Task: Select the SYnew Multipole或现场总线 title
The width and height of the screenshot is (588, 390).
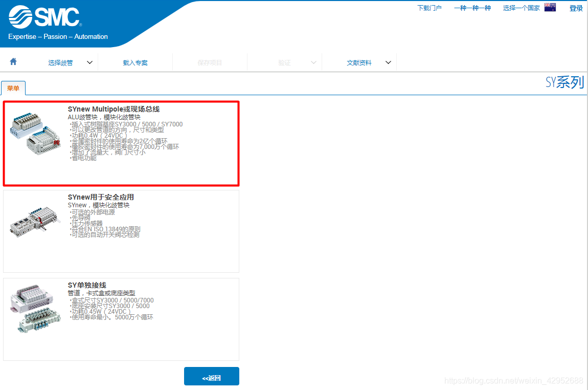Action: point(114,109)
